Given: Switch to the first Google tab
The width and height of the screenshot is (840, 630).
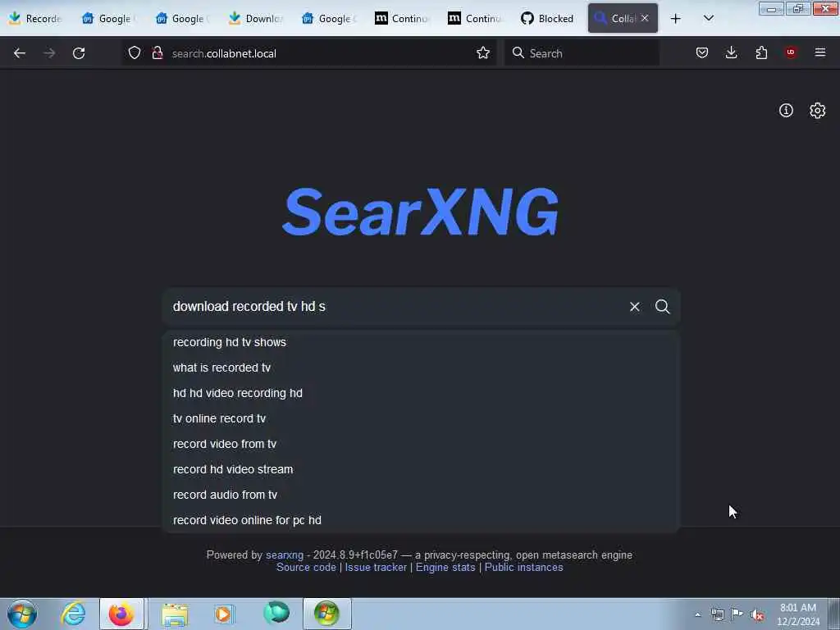Looking at the screenshot, I should pyautogui.click(x=109, y=19).
